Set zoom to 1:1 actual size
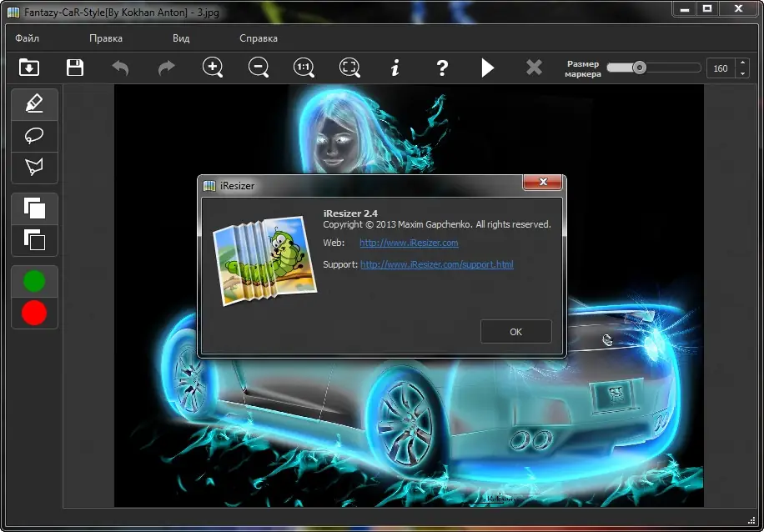Screen dimensions: 764x532 (x=304, y=68)
